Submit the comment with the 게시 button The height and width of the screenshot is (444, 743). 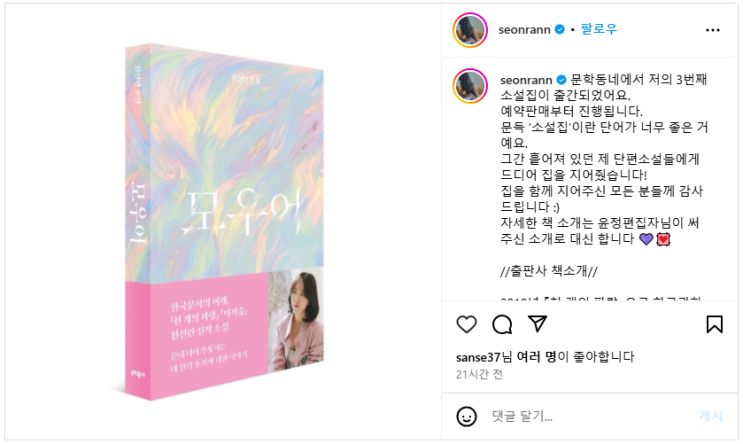(x=711, y=416)
